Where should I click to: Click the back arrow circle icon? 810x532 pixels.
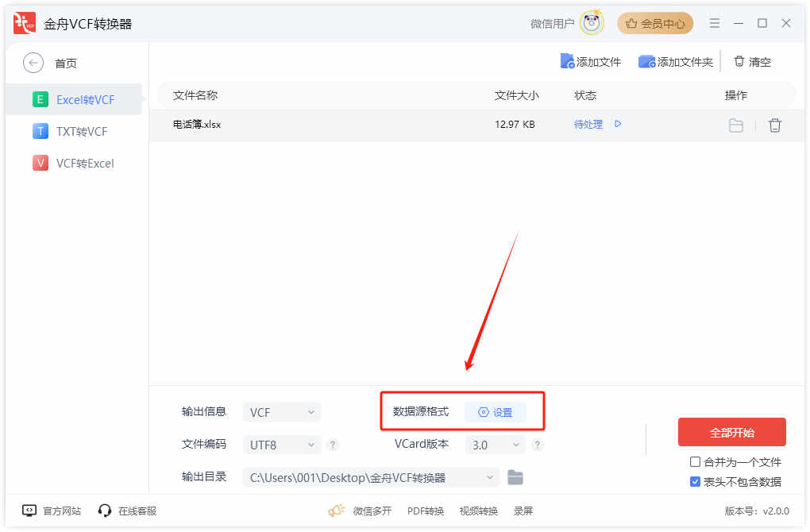tap(33, 63)
